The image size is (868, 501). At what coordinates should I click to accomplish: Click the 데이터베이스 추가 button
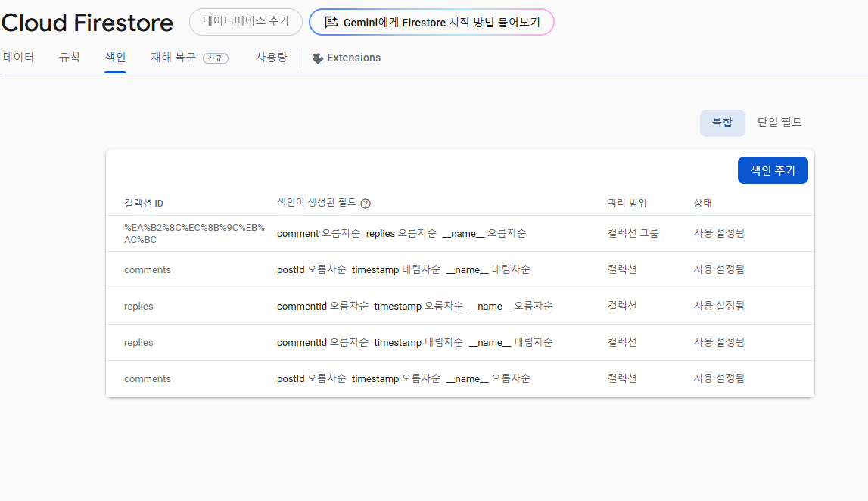pyautogui.click(x=246, y=22)
